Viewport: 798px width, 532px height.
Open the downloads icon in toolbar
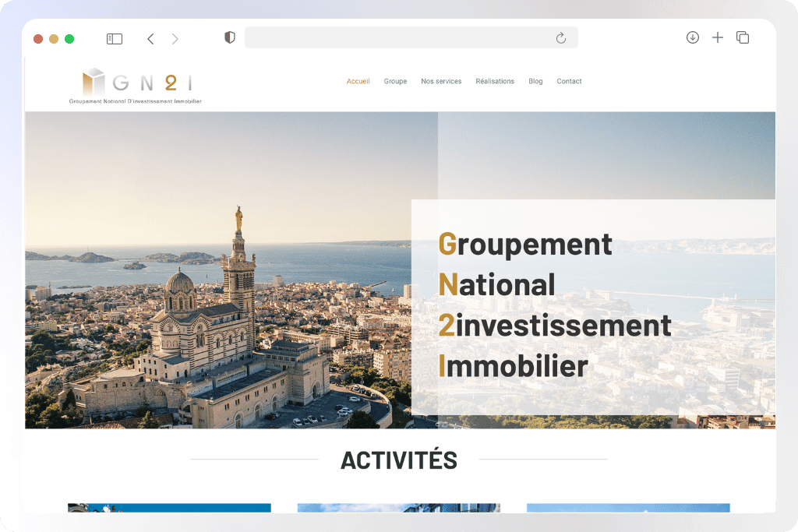tap(692, 37)
